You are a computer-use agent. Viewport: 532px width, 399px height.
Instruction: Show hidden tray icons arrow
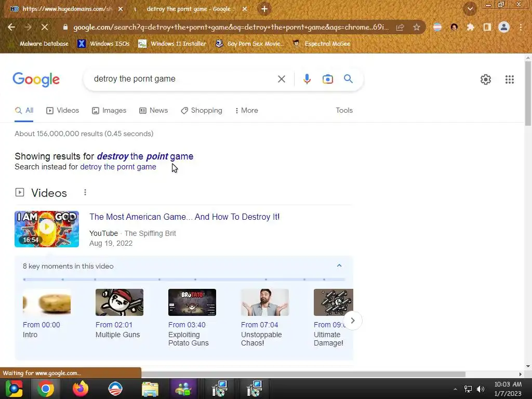click(455, 389)
